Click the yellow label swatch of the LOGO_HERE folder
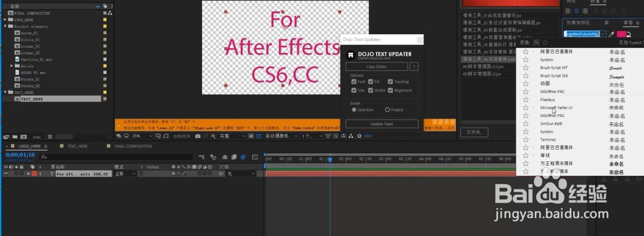 [105, 20]
